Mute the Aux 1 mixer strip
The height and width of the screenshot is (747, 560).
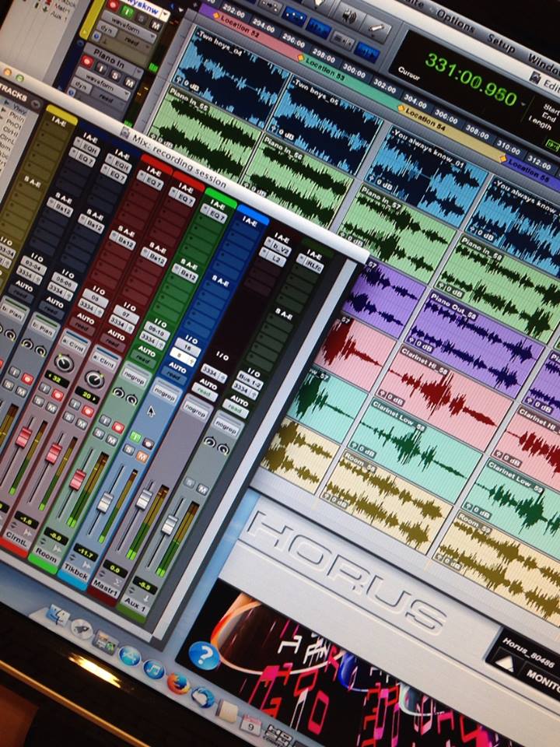[x=203, y=489]
